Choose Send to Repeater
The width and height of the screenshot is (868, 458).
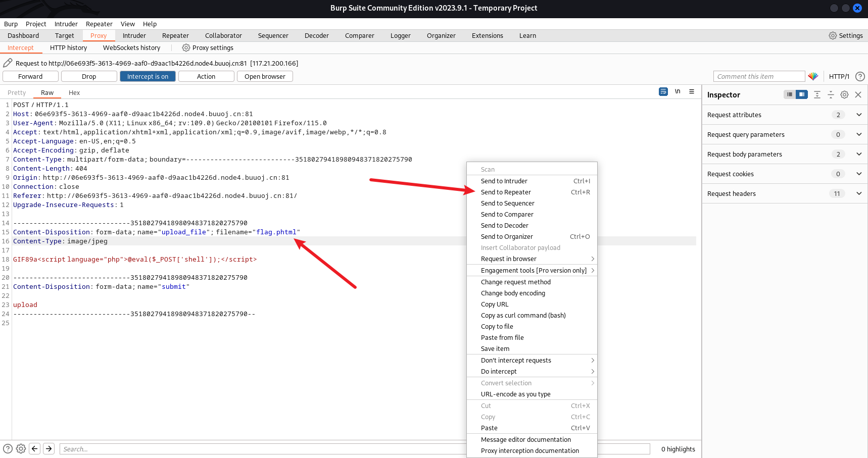[x=532, y=192]
